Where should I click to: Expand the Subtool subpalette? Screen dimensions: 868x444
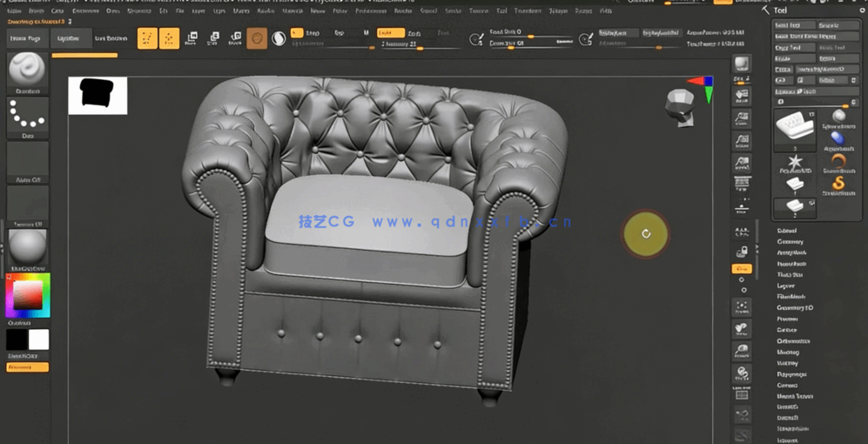point(787,231)
